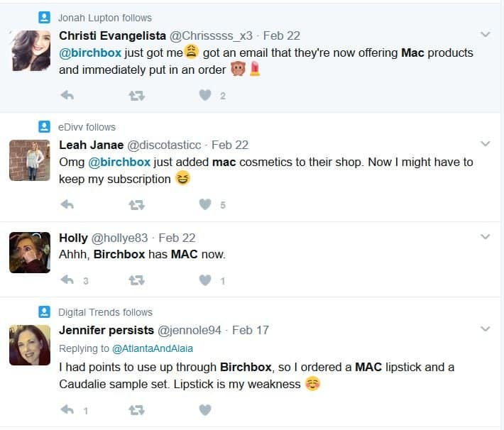504x430 pixels.
Task: Retweet Jennifer persists' lipstick tweet
Action: (136, 409)
